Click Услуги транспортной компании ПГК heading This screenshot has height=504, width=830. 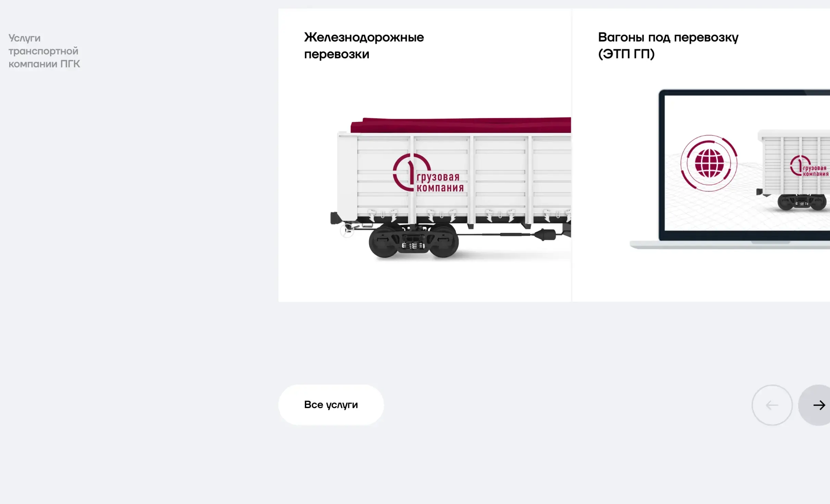[x=44, y=51]
